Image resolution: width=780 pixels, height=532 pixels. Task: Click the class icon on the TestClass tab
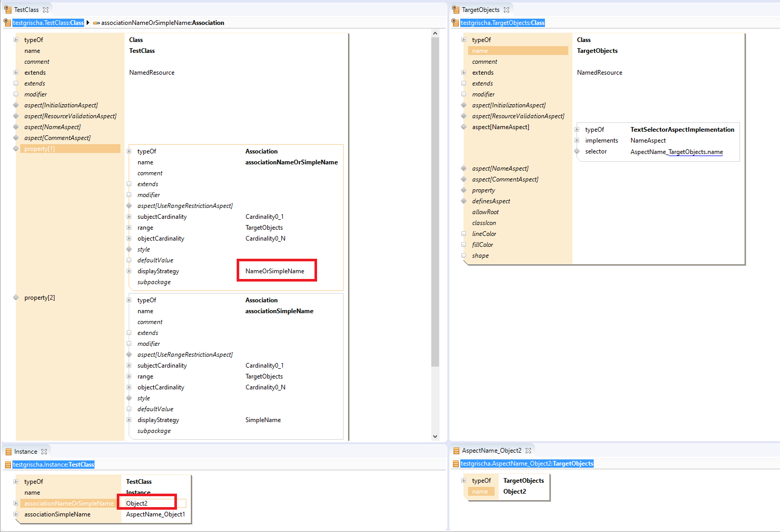click(8, 10)
